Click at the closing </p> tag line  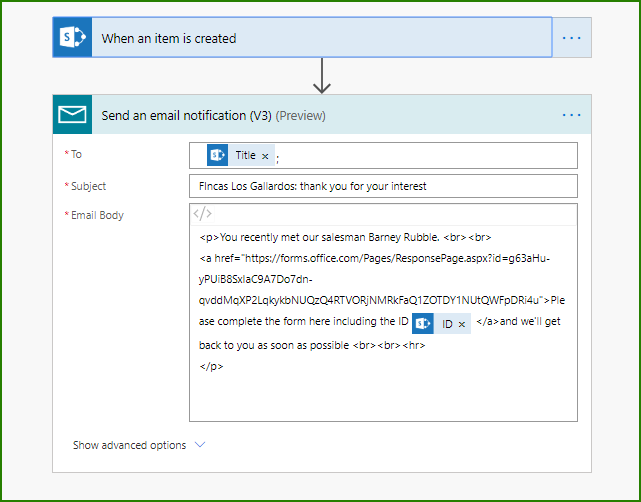coord(211,366)
